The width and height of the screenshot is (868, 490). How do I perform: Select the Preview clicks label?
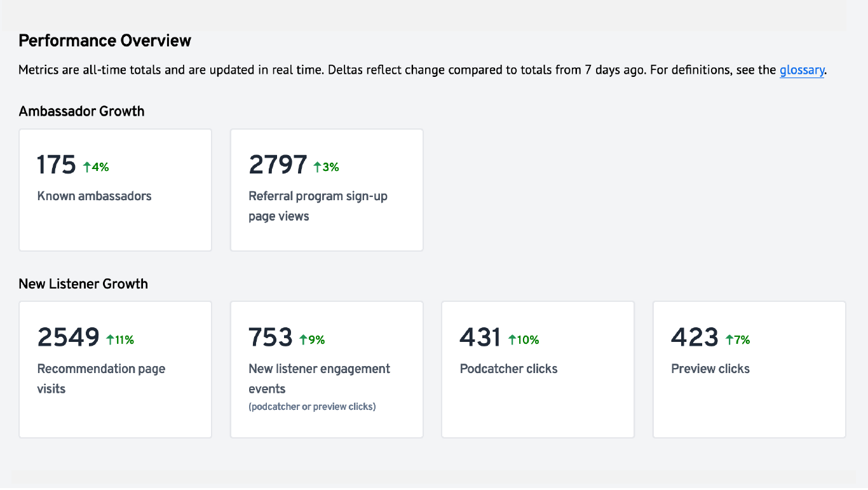pyautogui.click(x=710, y=369)
